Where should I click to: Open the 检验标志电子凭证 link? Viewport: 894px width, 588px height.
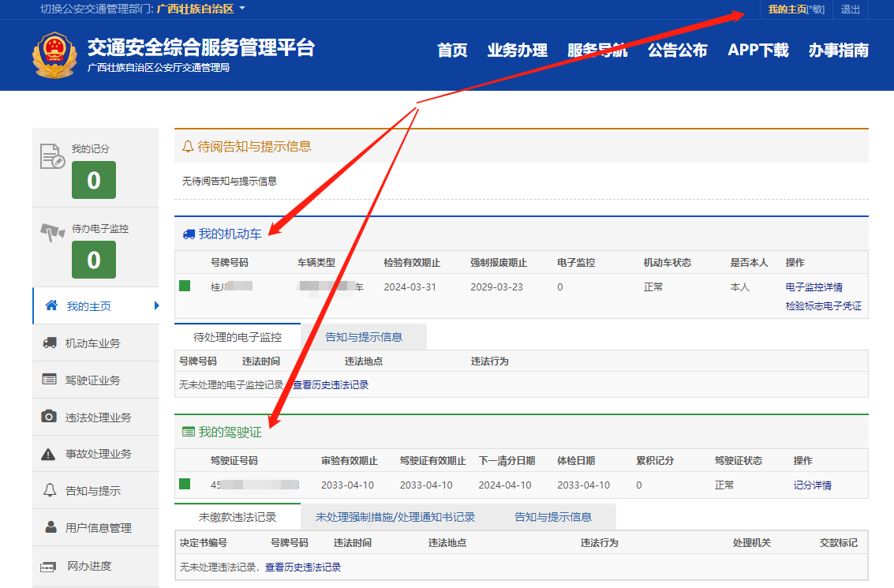823,306
